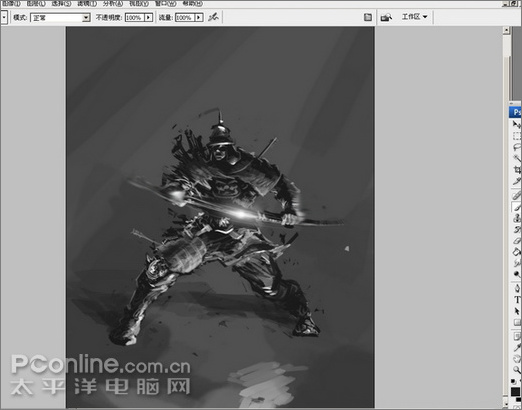Viewport: 522px width, 410px height.
Task: Select the Type tool
Action: tap(517, 300)
